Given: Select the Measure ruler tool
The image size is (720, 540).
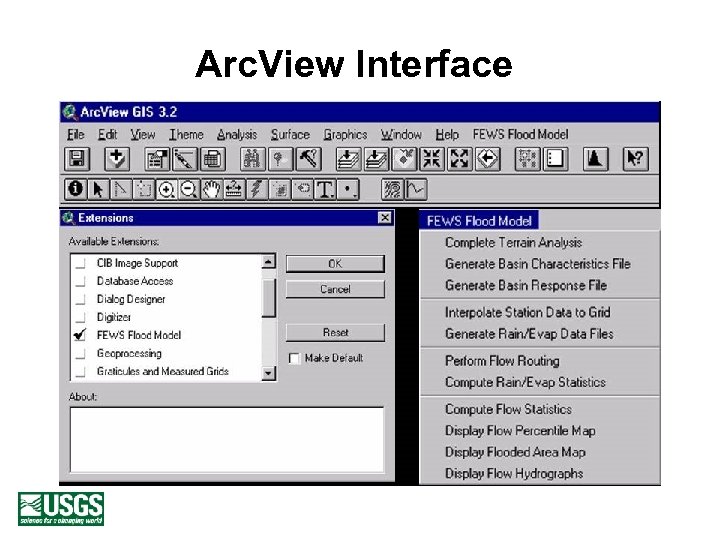Looking at the screenshot, I should click(x=234, y=189).
